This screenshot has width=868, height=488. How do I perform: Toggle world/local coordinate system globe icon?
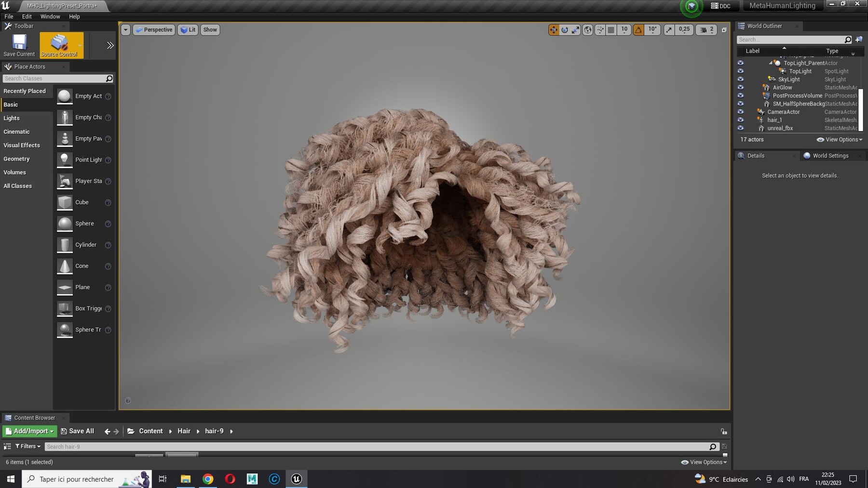588,30
